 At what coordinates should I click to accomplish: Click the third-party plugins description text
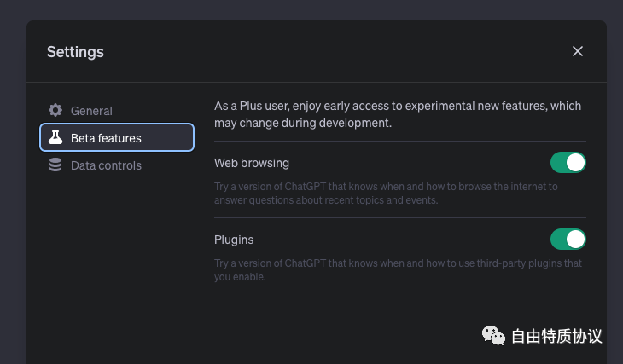point(398,269)
